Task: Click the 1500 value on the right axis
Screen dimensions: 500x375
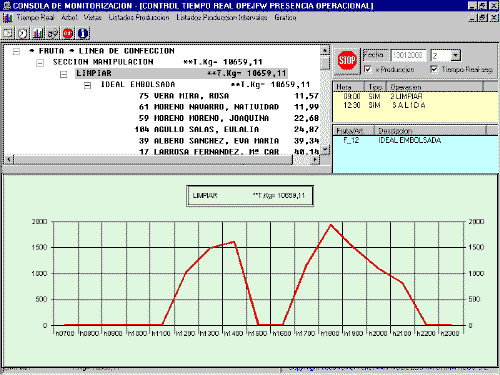Action: click(x=476, y=247)
